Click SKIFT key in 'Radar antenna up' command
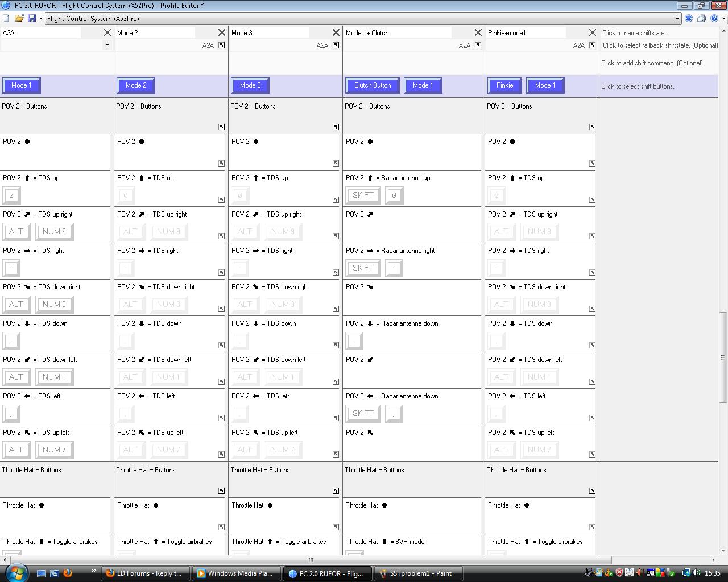Screen dimensions: 728x582 363,195
